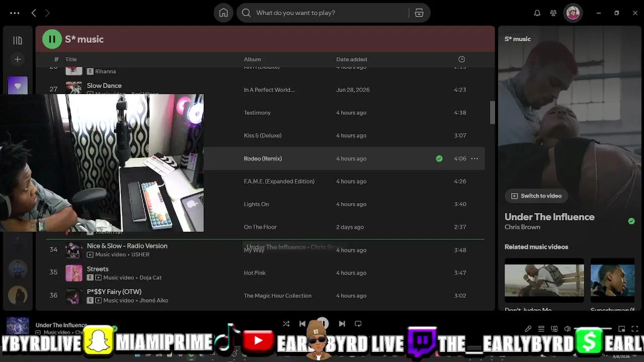Screen dimensions: 644x362
Task: Adjust the volume slider
Action: click(x=594, y=329)
